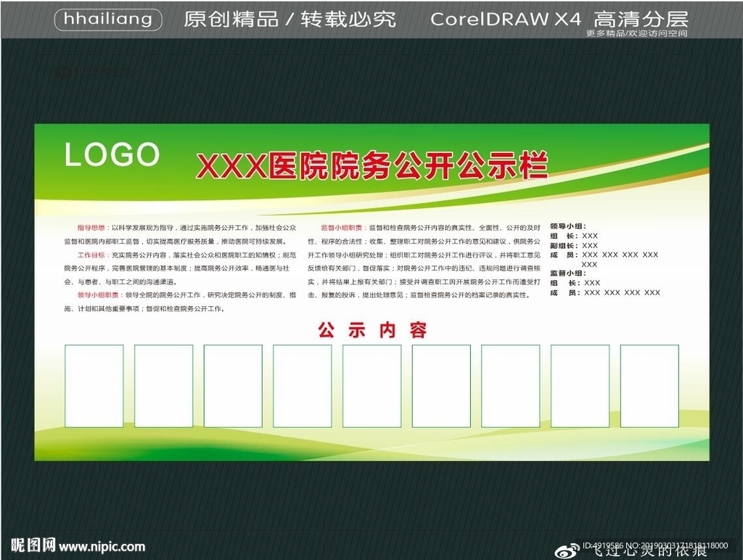
Task: Select the first white content placeholder box
Action: tap(95, 385)
